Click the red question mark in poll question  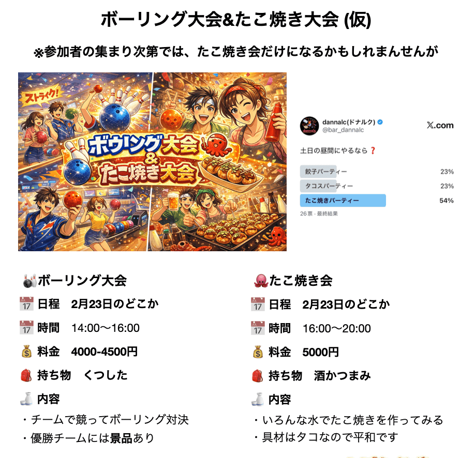[373, 151]
